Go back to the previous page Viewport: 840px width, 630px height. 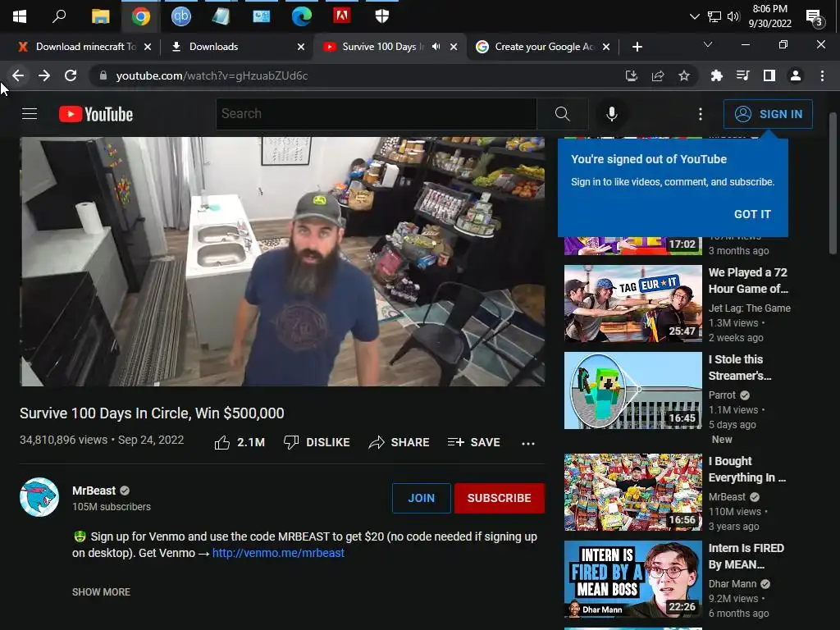(18, 75)
